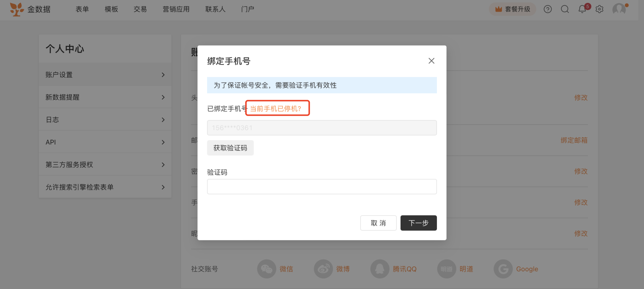Open the settings gear icon
The image size is (644, 289).
click(x=599, y=9)
